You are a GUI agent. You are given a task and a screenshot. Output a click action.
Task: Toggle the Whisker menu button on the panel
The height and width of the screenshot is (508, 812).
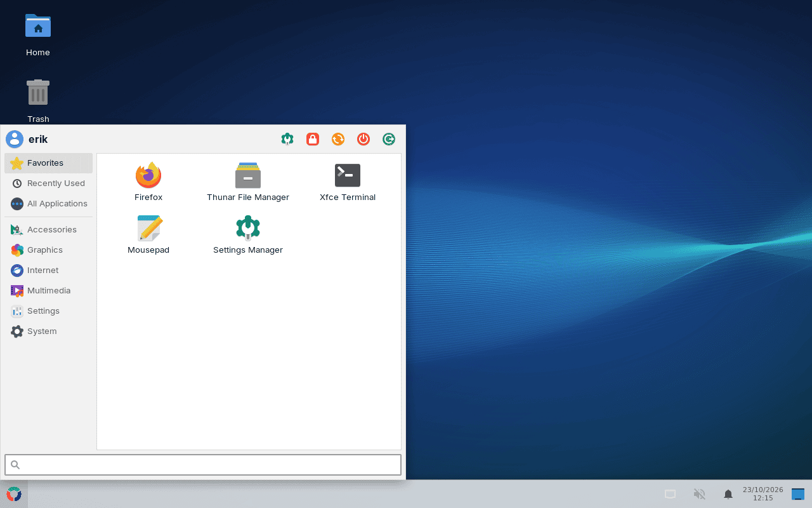(x=14, y=494)
